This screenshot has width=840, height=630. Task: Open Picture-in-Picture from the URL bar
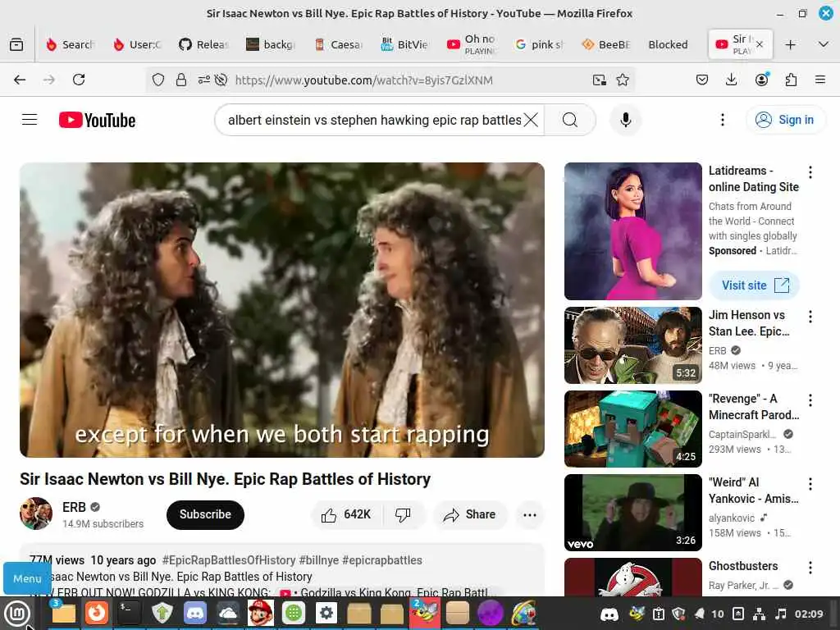(x=600, y=80)
